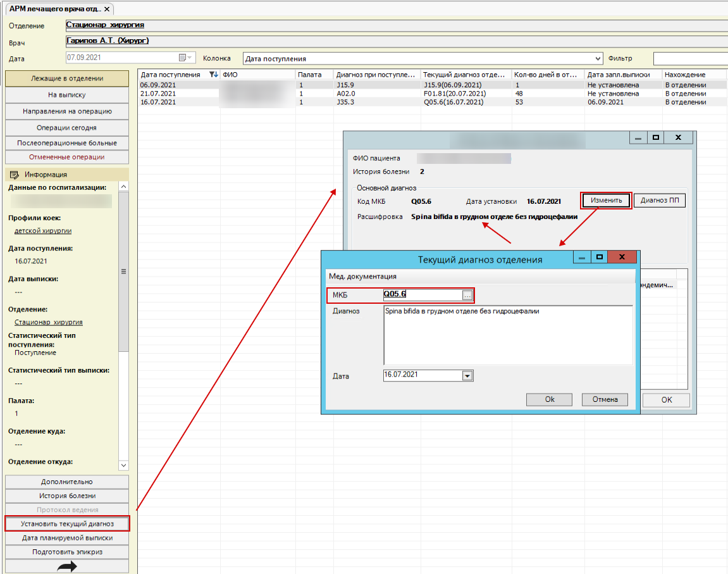Viewport: 728px width, 574px height.
Task: Maximize the patient diagnosis window behind
Action: pos(655,137)
